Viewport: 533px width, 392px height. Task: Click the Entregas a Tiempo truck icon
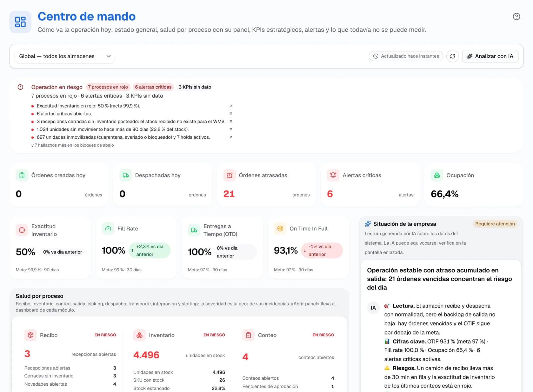coord(194,230)
